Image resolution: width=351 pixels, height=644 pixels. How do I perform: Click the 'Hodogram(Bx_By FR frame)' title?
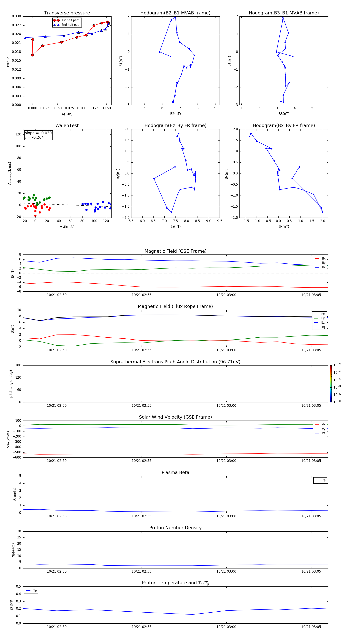tap(284, 125)
